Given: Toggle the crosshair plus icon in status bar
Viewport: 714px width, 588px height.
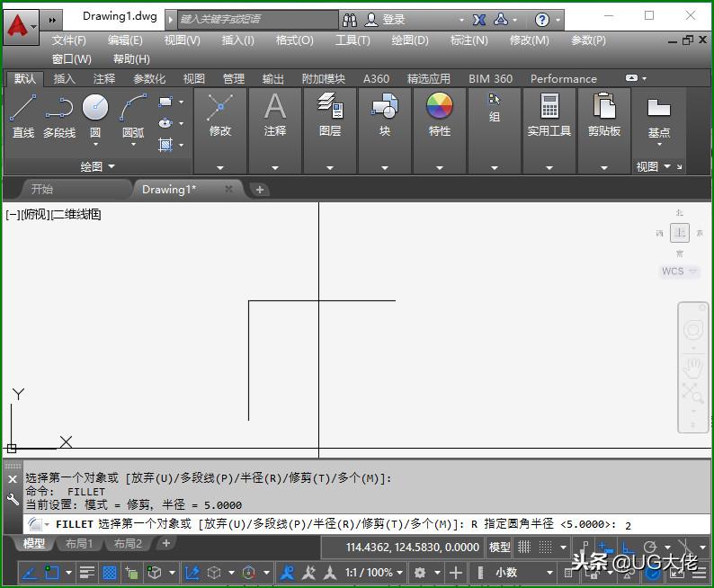Looking at the screenshot, I should 456,572.
